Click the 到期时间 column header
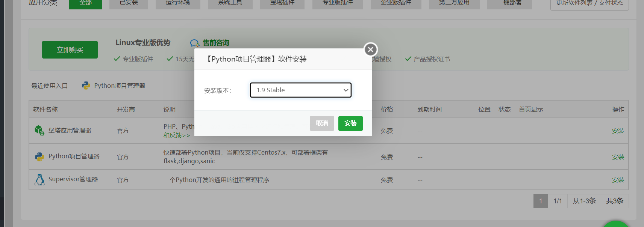This screenshot has width=644, height=227. coord(430,109)
